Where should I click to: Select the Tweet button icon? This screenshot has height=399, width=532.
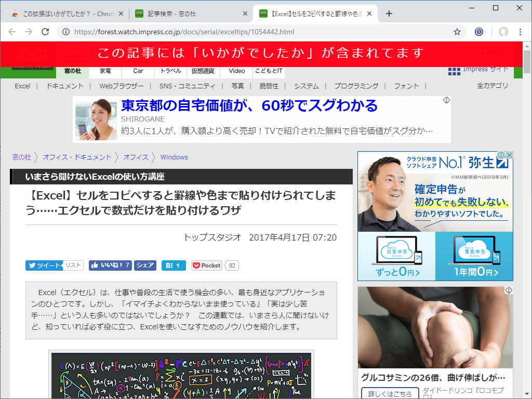click(32, 265)
